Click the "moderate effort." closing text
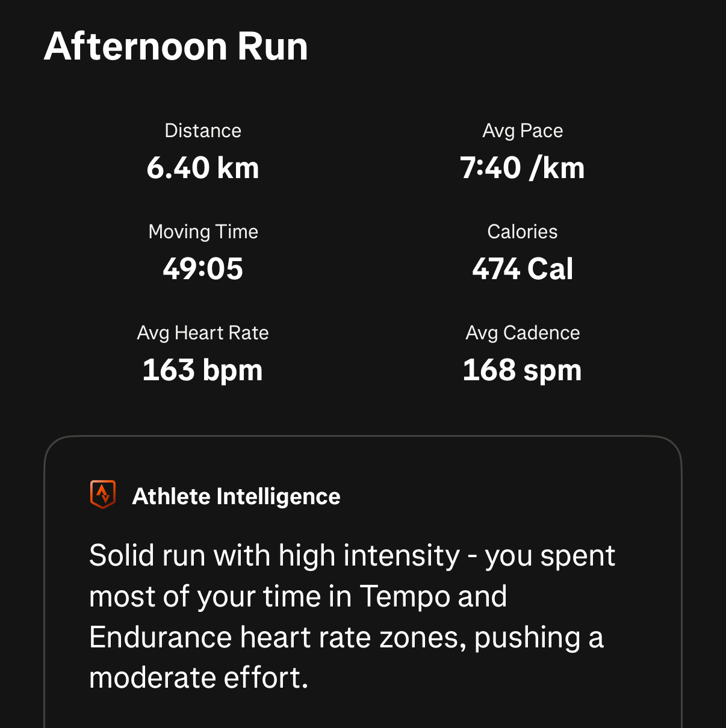 click(199, 678)
